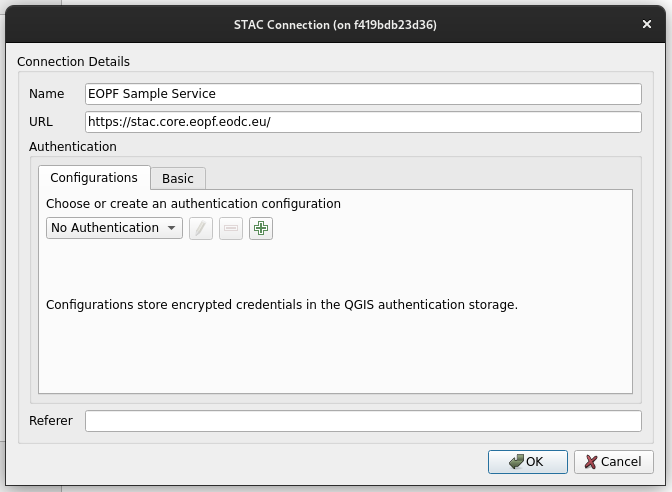
Task: Click into the empty Referer field
Action: point(363,421)
